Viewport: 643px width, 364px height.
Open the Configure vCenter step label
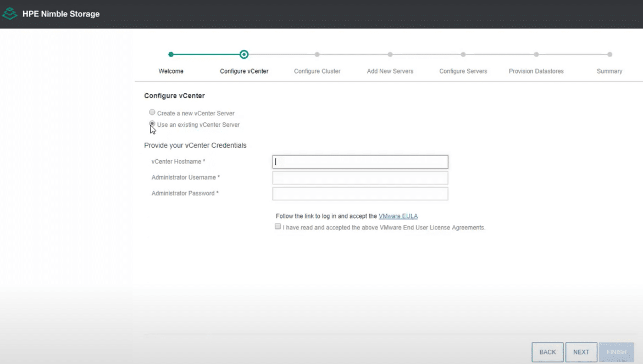(x=244, y=71)
